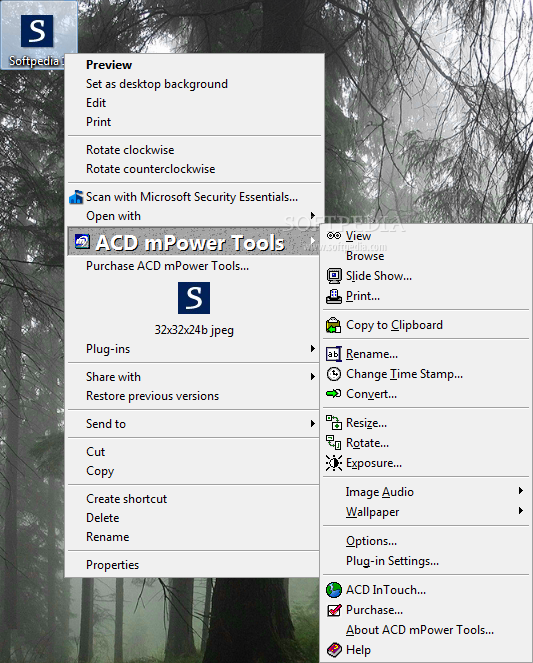Choose Rotate counterclockwise
Image resolution: width=533 pixels, height=663 pixels.
(150, 169)
